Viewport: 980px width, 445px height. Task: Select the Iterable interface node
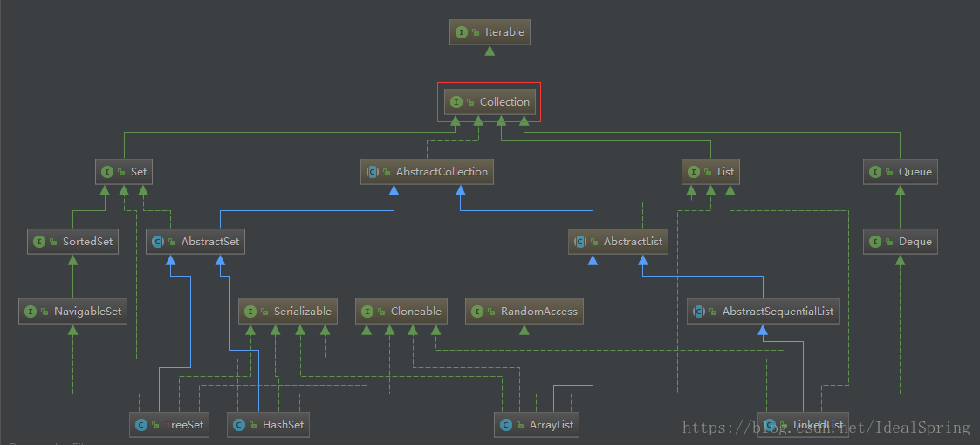[490, 32]
